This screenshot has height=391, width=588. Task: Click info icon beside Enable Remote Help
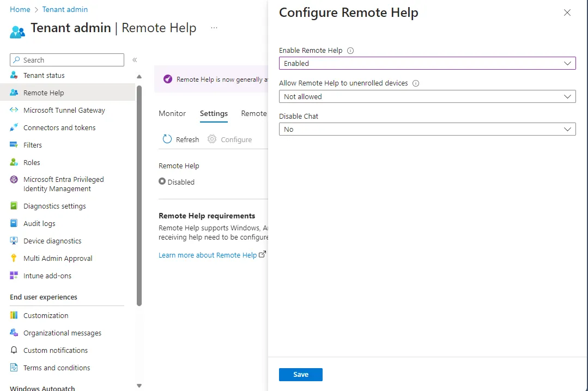pyautogui.click(x=350, y=51)
